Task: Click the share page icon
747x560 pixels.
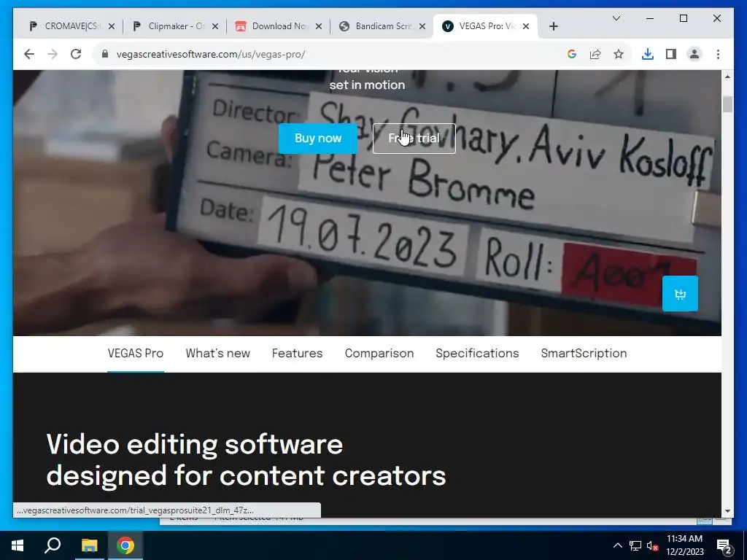Action: 595,54
